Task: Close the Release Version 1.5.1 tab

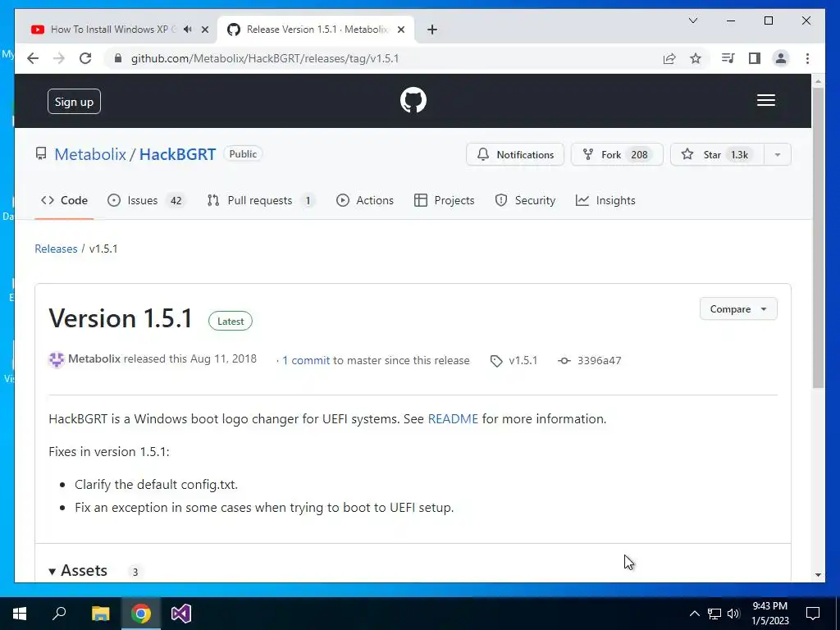Action: tap(400, 30)
